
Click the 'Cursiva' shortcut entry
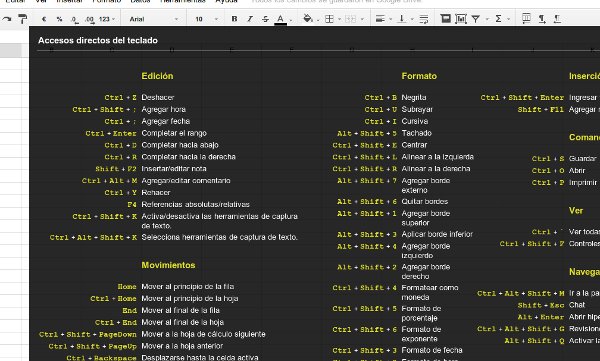point(415,121)
